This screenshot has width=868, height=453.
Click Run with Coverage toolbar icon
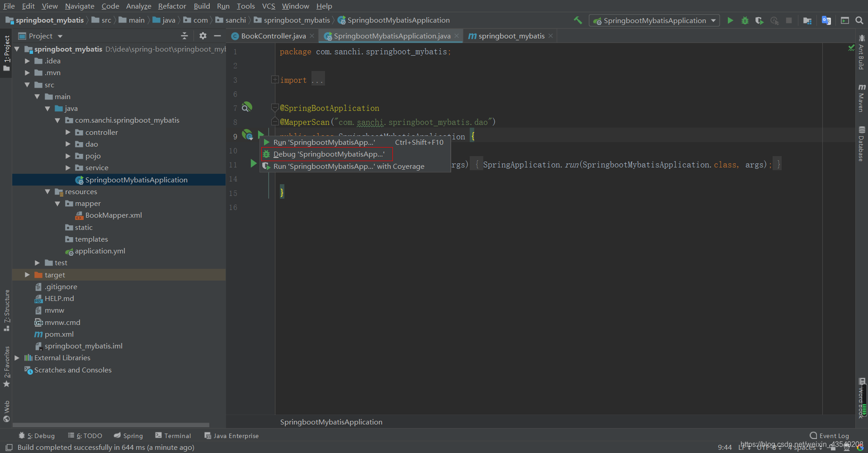pyautogui.click(x=759, y=20)
